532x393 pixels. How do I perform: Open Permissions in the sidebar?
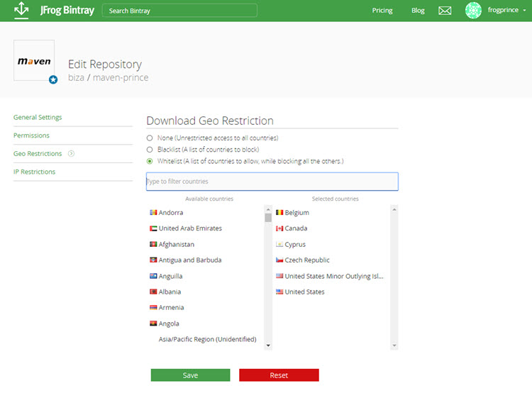31,135
